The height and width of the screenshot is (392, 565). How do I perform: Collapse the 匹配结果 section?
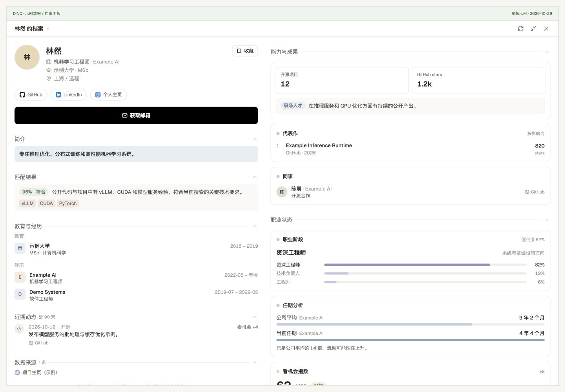coord(255,177)
